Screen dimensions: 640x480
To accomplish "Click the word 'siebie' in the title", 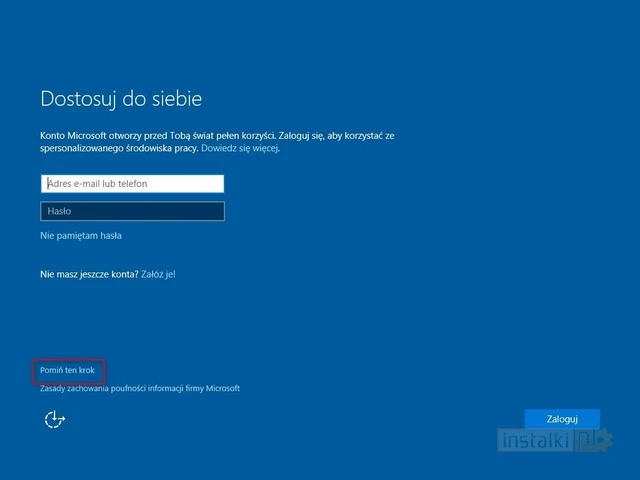I will (175, 99).
